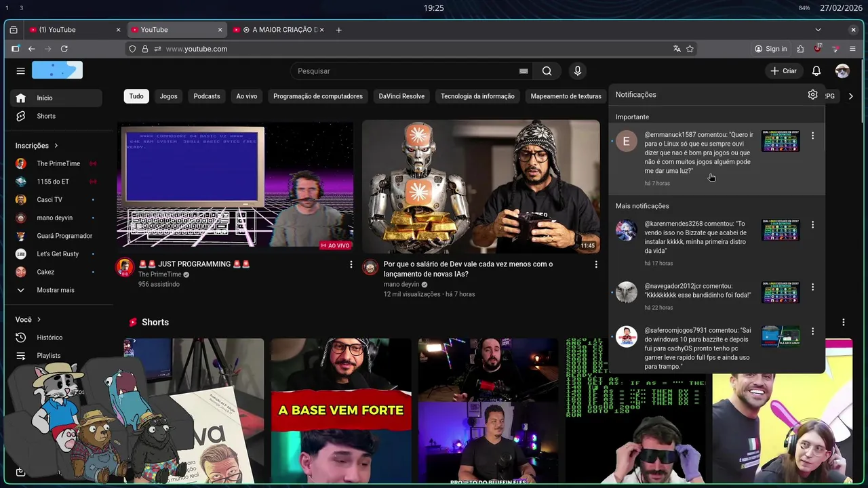Open The PrimeTime subscription
Viewport: 868px width, 488px height.
(56, 163)
